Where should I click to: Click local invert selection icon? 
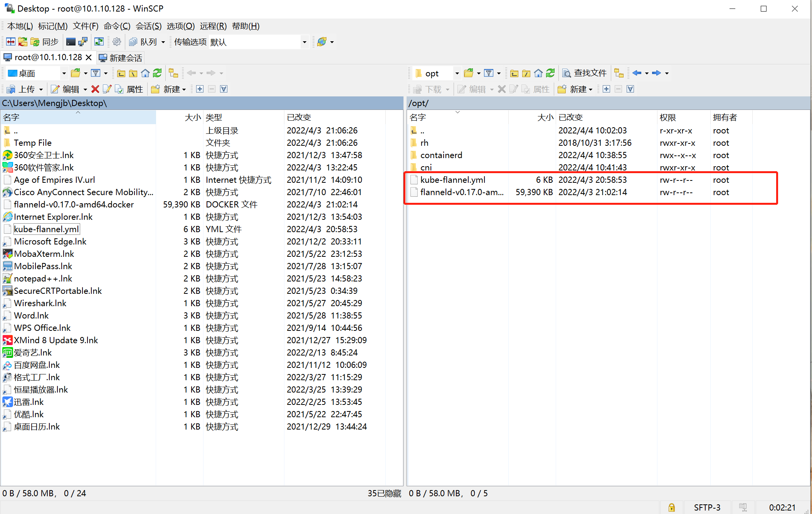pos(224,89)
